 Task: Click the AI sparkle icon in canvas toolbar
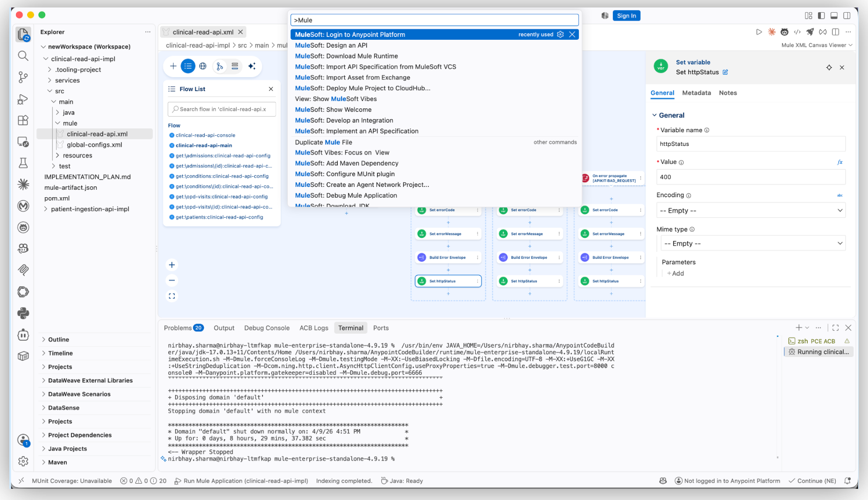[252, 66]
